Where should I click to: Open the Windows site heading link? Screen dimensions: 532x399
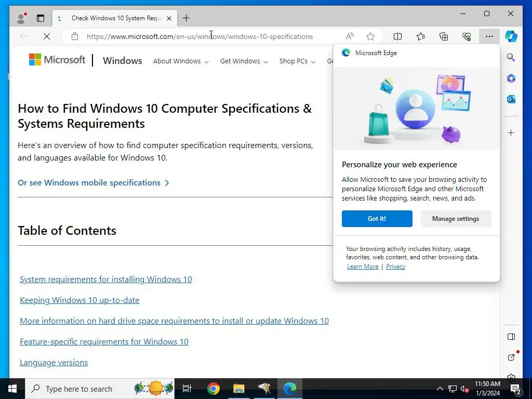pos(123,61)
